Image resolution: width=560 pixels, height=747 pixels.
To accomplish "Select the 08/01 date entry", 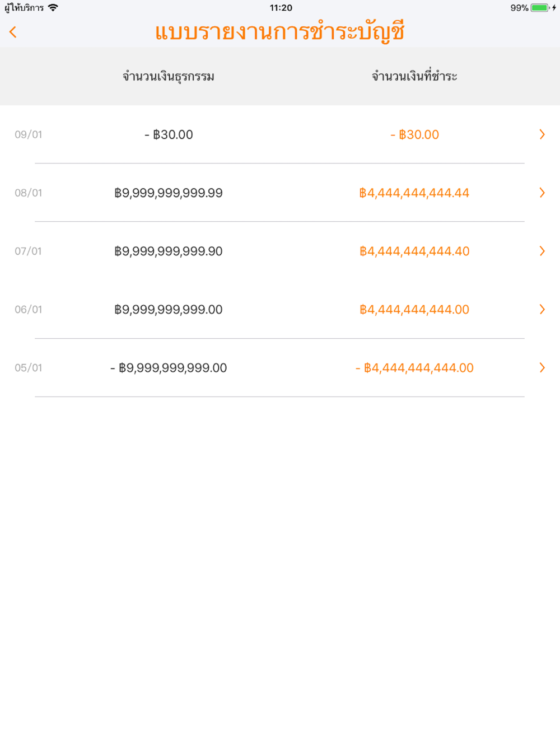I will pyautogui.click(x=29, y=193).
